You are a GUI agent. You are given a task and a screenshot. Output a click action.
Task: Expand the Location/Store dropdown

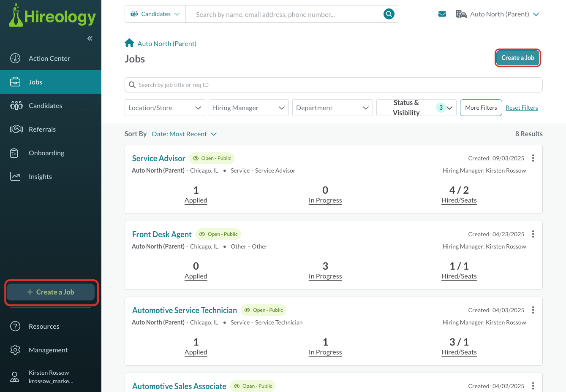[165, 108]
